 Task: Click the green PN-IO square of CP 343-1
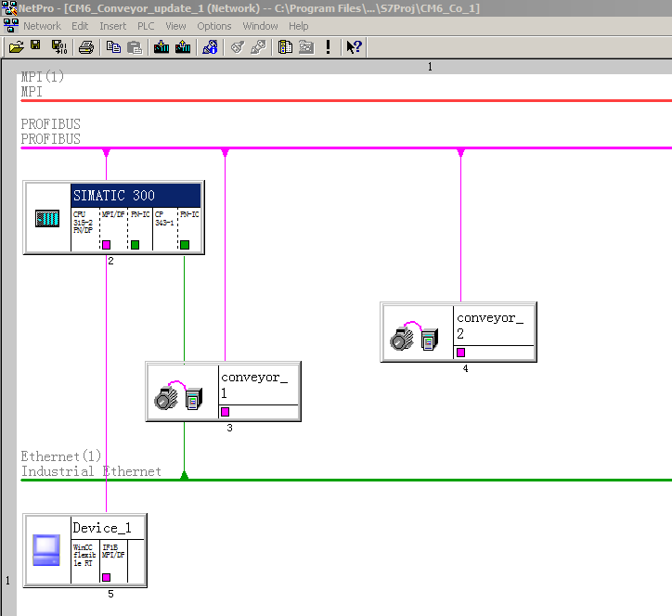(x=185, y=245)
